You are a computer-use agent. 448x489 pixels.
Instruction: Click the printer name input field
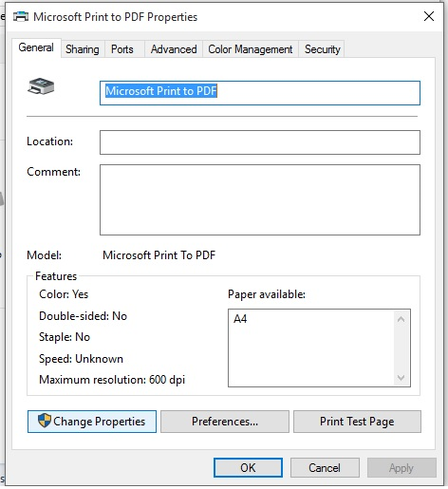click(x=260, y=93)
